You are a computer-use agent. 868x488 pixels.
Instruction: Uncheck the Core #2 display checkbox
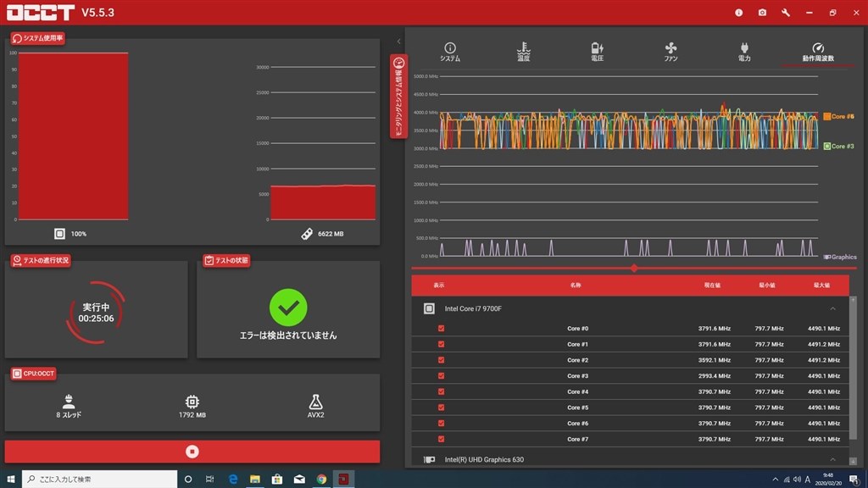(441, 359)
